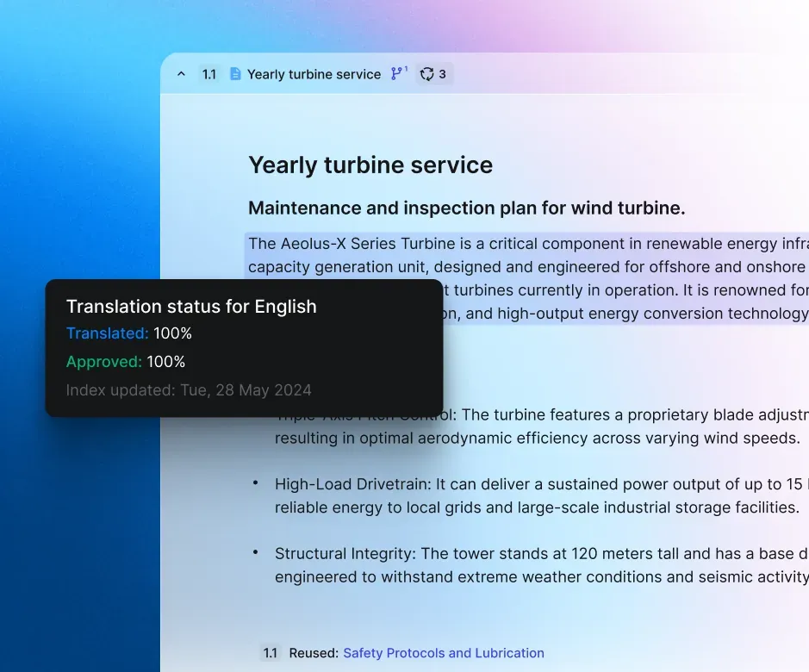The image size is (809, 672).
Task: Collapse the 1.1 section chevron
Action: pyautogui.click(x=181, y=74)
